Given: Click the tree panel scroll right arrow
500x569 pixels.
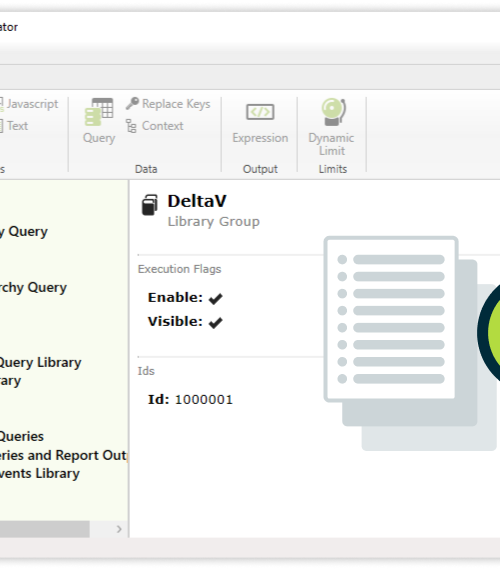Looking at the screenshot, I should [119, 529].
